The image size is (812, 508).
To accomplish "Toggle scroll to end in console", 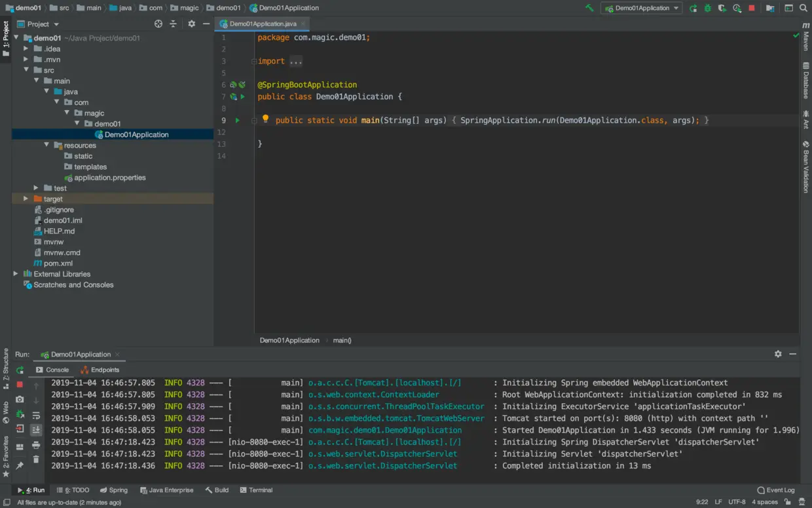I will [x=36, y=430].
